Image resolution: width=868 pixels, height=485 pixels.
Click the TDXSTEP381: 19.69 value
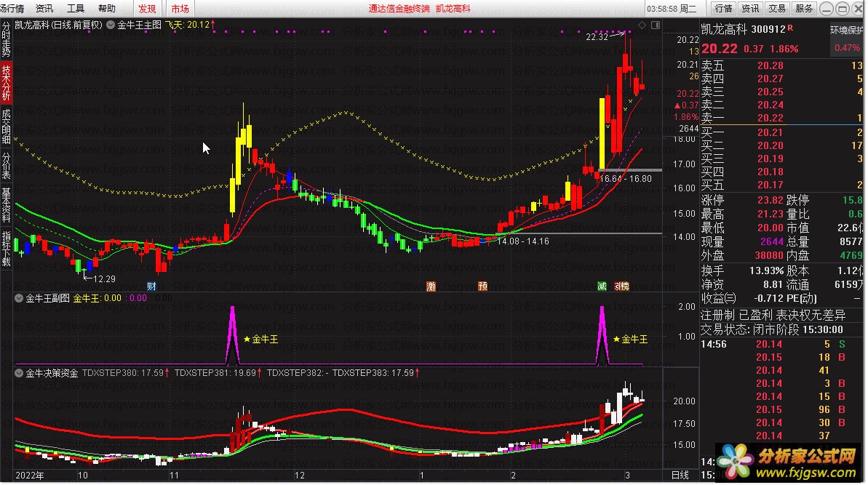pos(218,373)
